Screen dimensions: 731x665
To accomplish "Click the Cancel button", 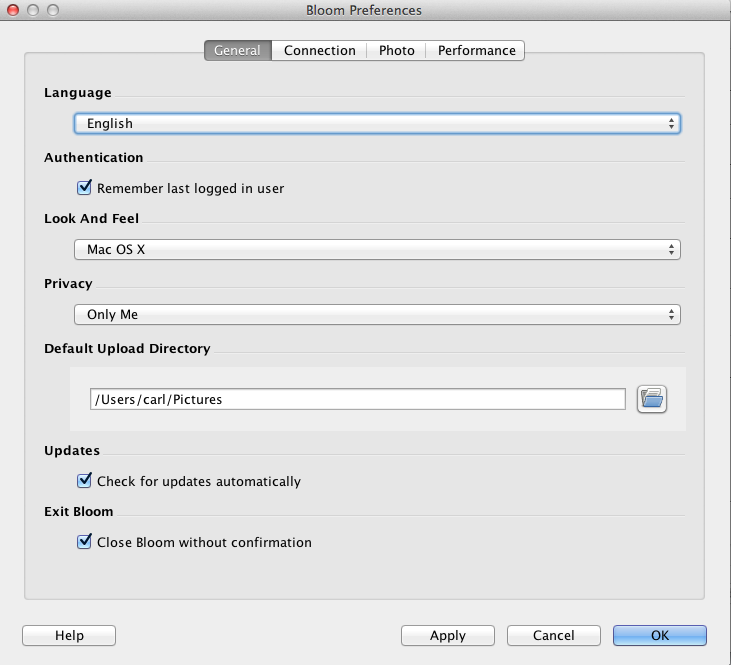I will click(553, 635).
